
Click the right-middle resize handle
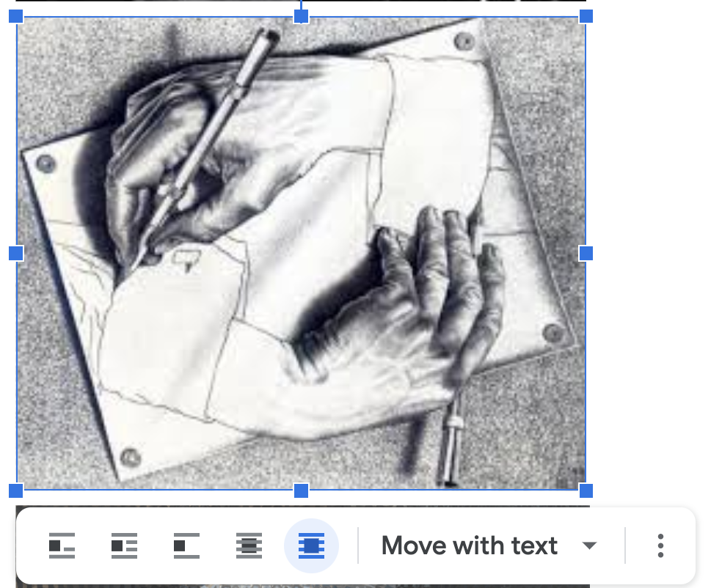(586, 253)
